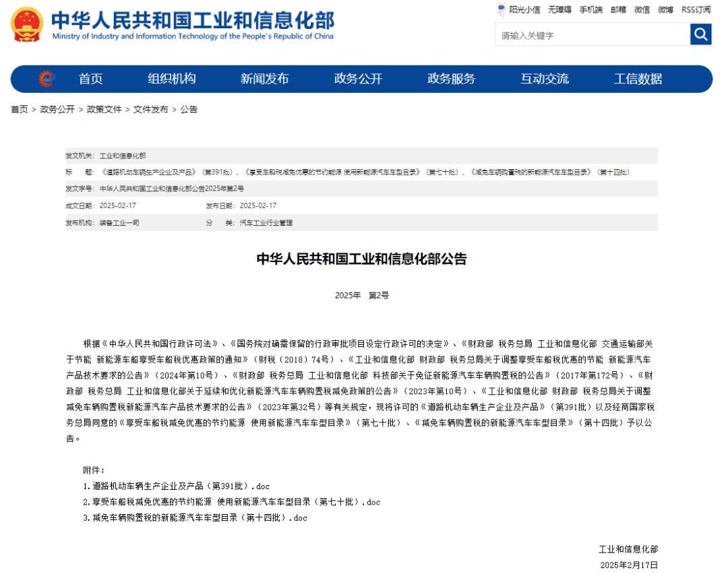This screenshot has width=728, height=574.
Task: Click 文件发布 in the breadcrumb trail
Action: pos(151,109)
